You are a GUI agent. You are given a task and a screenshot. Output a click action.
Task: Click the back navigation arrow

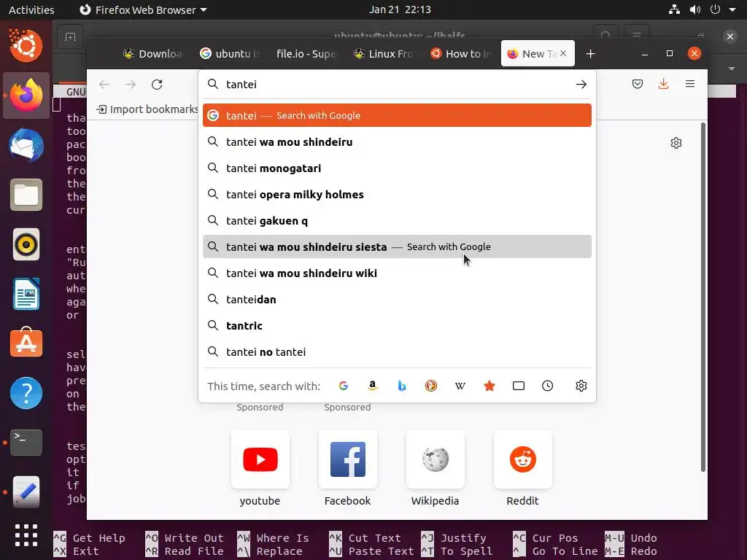tap(104, 85)
